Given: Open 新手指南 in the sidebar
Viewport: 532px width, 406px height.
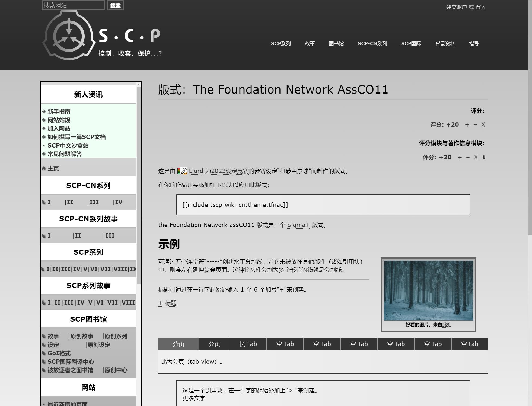Looking at the screenshot, I should coord(59,112).
